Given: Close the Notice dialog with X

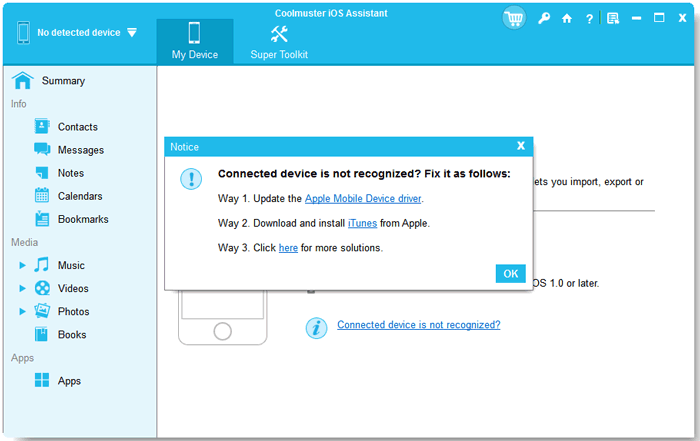Looking at the screenshot, I should click(521, 146).
